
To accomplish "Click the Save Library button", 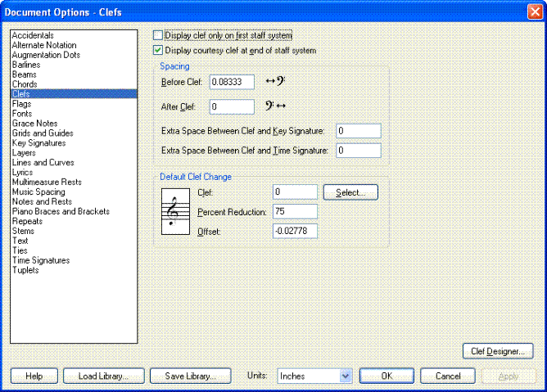I will pyautogui.click(x=189, y=376).
